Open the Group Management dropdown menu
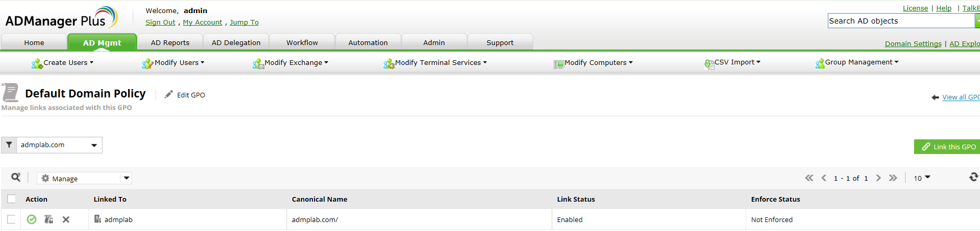Viewport: 980px width, 231px height. point(862,62)
